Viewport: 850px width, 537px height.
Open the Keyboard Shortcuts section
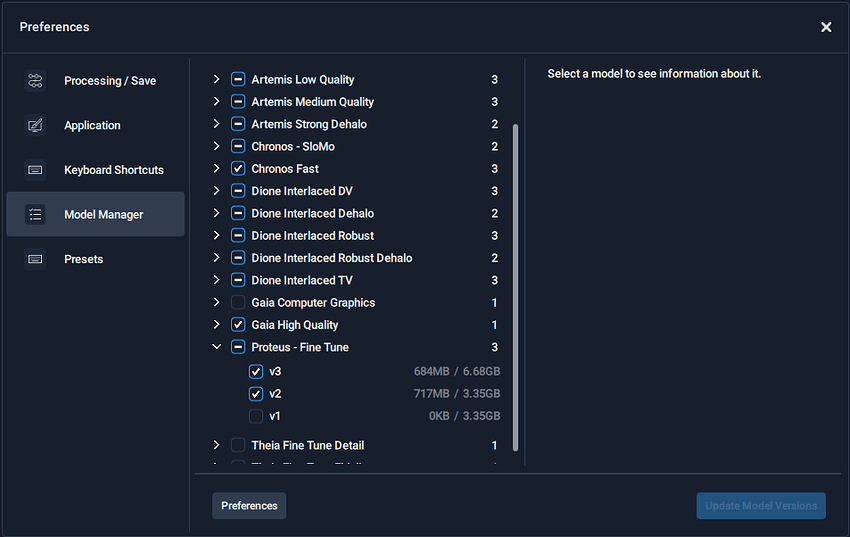tap(95, 170)
